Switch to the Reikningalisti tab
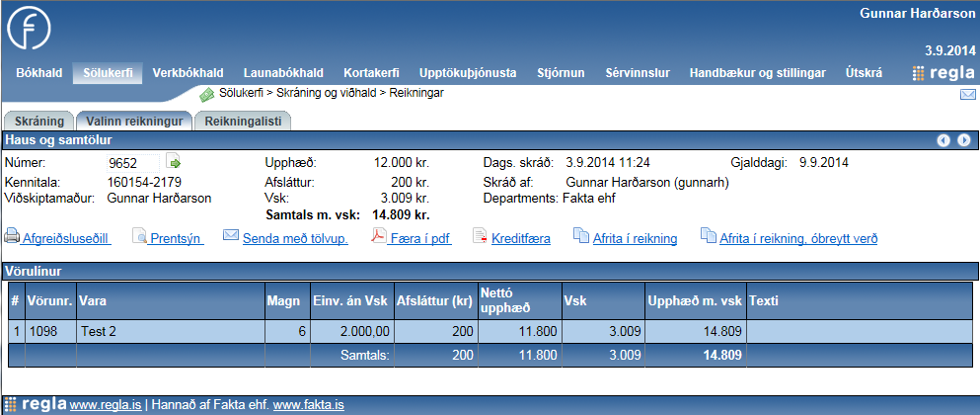This screenshot has width=980, height=415. pos(243,121)
